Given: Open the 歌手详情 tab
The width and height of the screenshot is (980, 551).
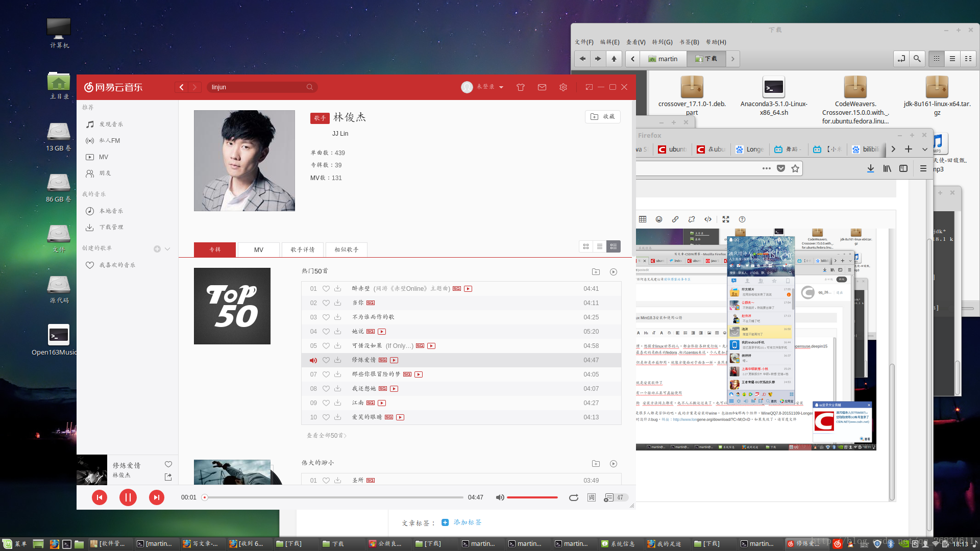Looking at the screenshot, I should 303,249.
